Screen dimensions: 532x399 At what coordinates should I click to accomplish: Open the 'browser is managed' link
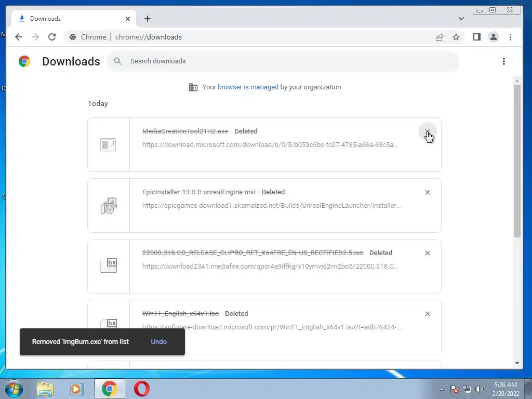tap(248, 87)
